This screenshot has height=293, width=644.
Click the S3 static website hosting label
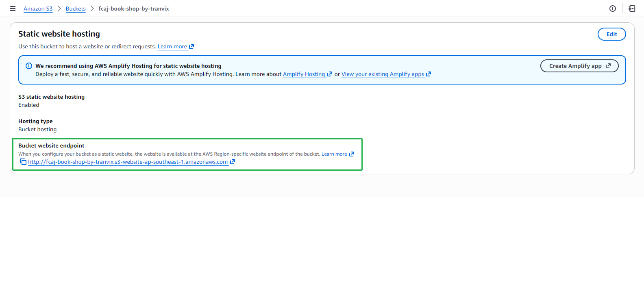[51, 97]
